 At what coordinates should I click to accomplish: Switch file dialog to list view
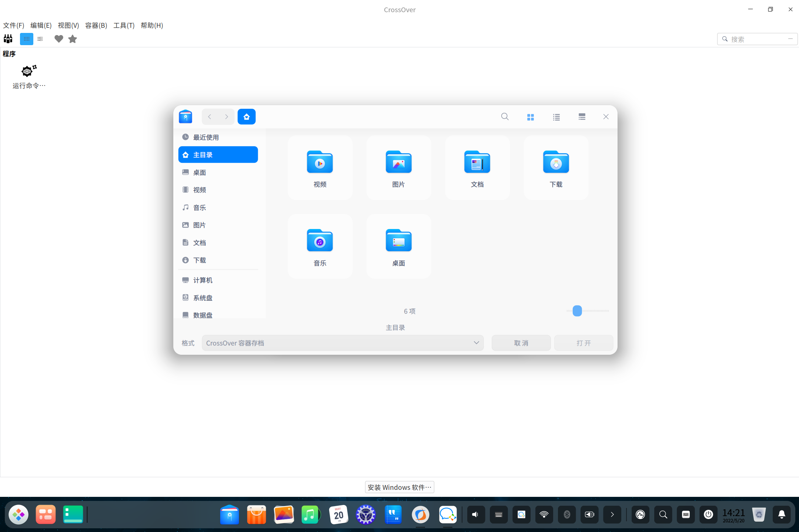tap(556, 117)
